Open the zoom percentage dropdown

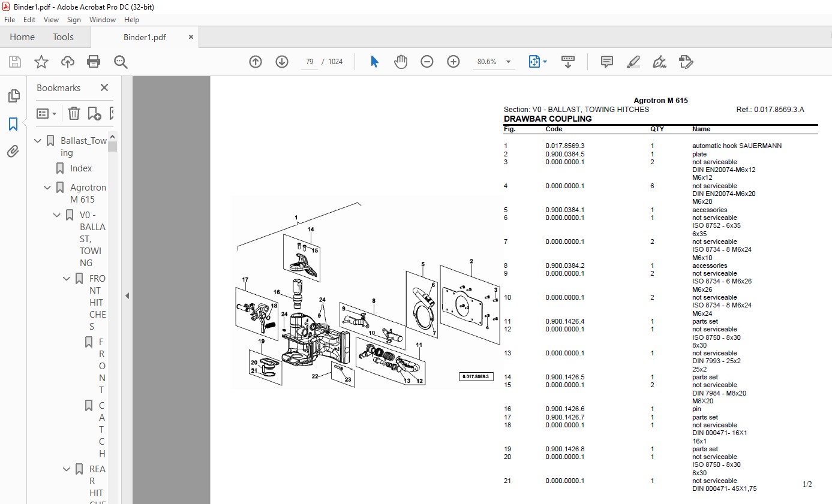click(x=509, y=62)
